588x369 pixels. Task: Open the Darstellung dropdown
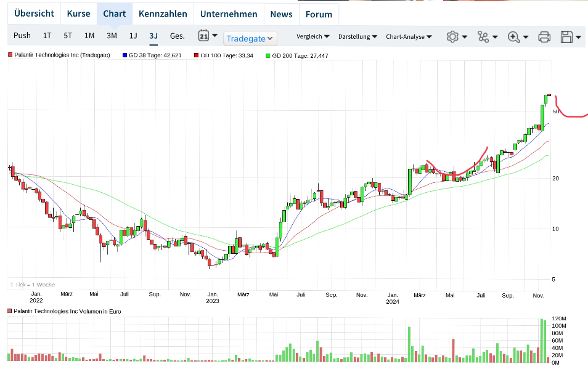(357, 36)
